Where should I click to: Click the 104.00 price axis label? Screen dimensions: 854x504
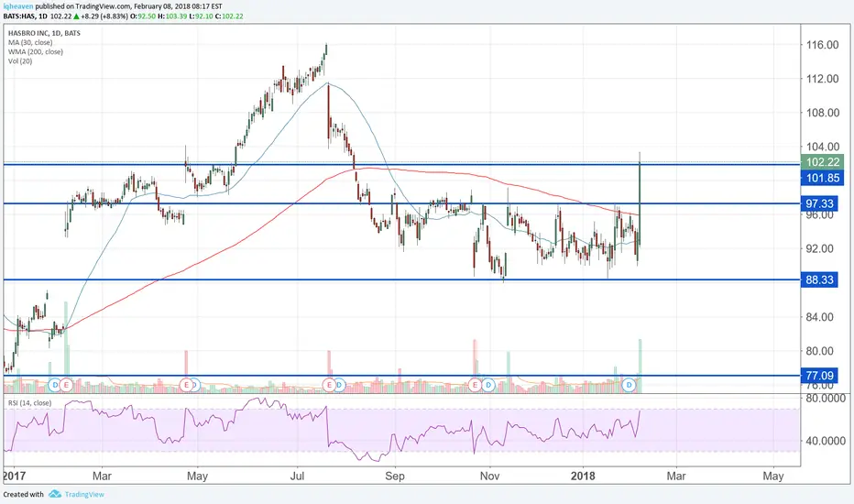click(x=823, y=147)
